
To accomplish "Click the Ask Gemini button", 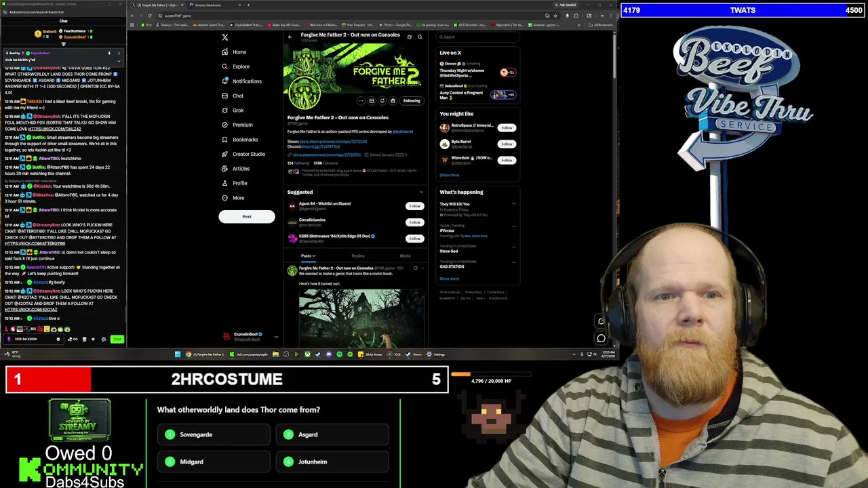I will (x=567, y=5).
